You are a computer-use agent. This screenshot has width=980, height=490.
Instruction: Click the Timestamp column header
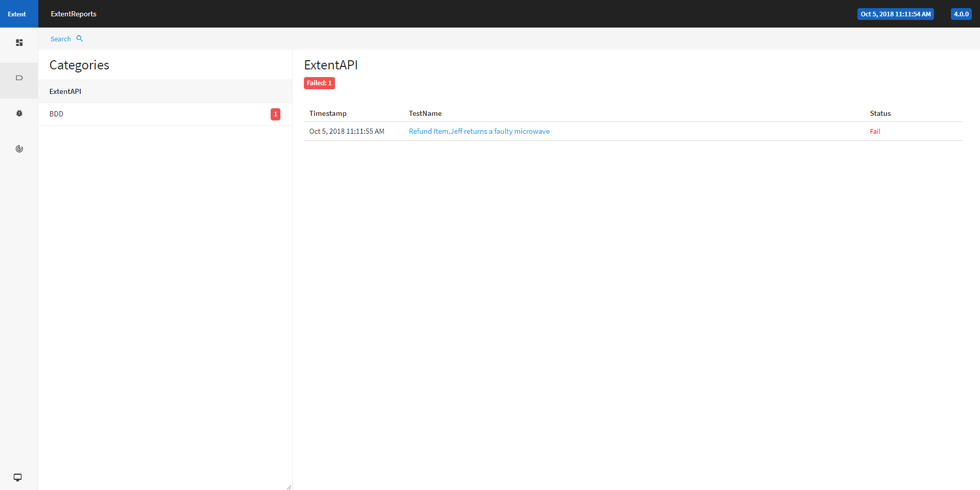click(328, 113)
